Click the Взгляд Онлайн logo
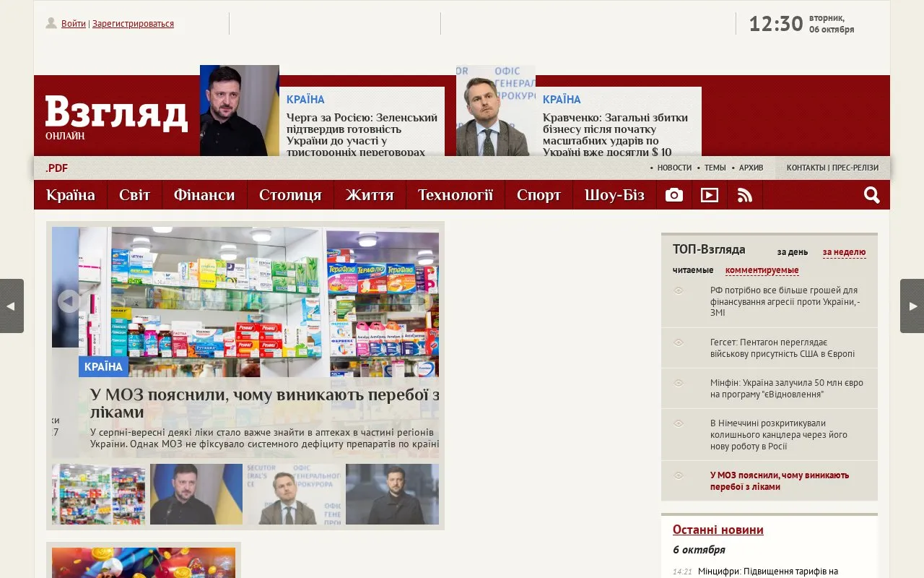The image size is (924, 578). pos(116,118)
